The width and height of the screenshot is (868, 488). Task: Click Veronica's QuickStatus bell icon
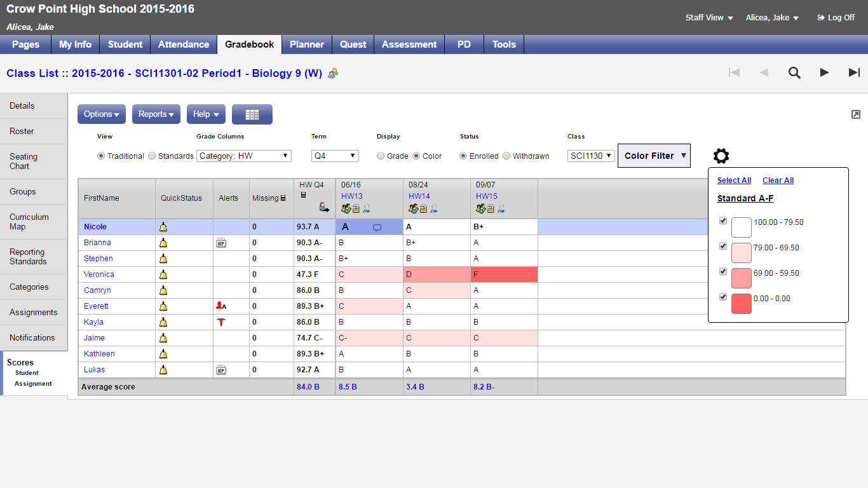(x=163, y=274)
